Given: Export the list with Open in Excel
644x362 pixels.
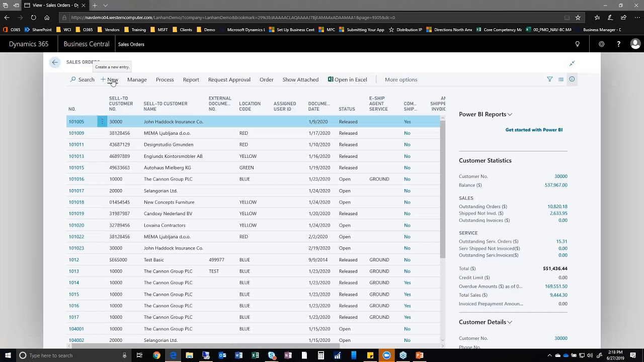Looking at the screenshot, I should pyautogui.click(x=347, y=79).
